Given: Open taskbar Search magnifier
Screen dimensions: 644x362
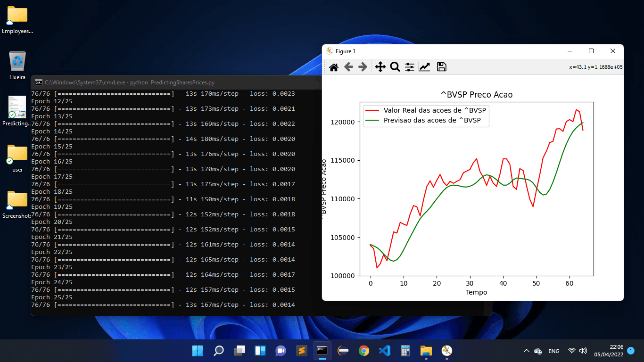Looking at the screenshot, I should pyautogui.click(x=219, y=351).
